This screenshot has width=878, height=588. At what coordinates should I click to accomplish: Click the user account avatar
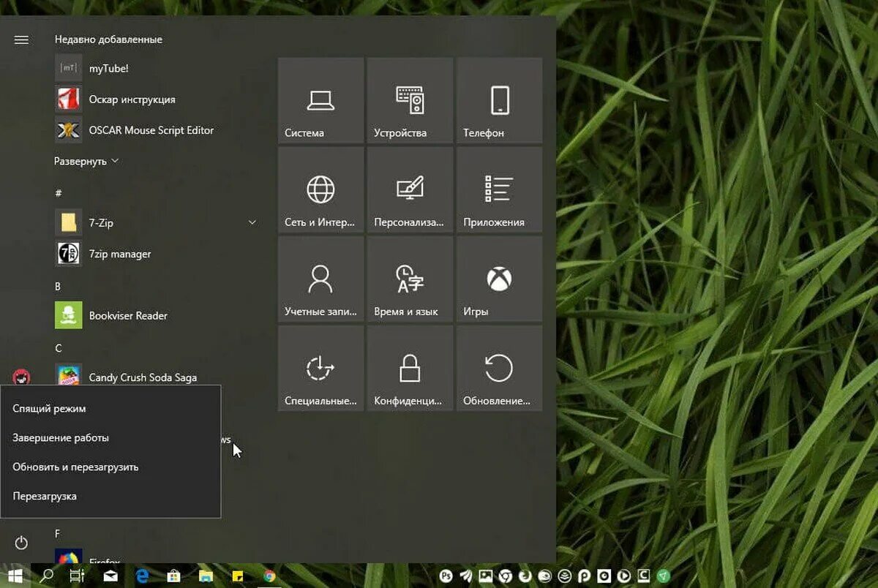[21, 377]
